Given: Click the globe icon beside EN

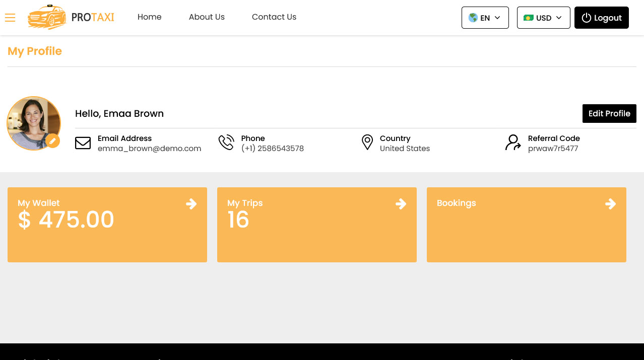Looking at the screenshot, I should coord(473,18).
